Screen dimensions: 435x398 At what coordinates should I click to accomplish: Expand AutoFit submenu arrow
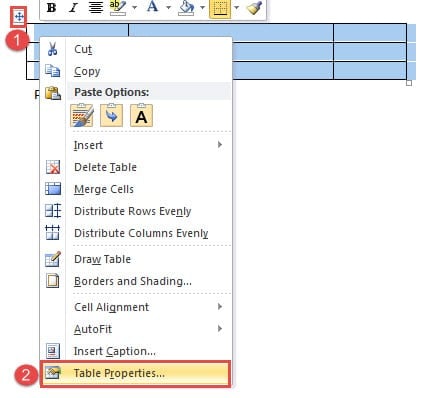220,329
